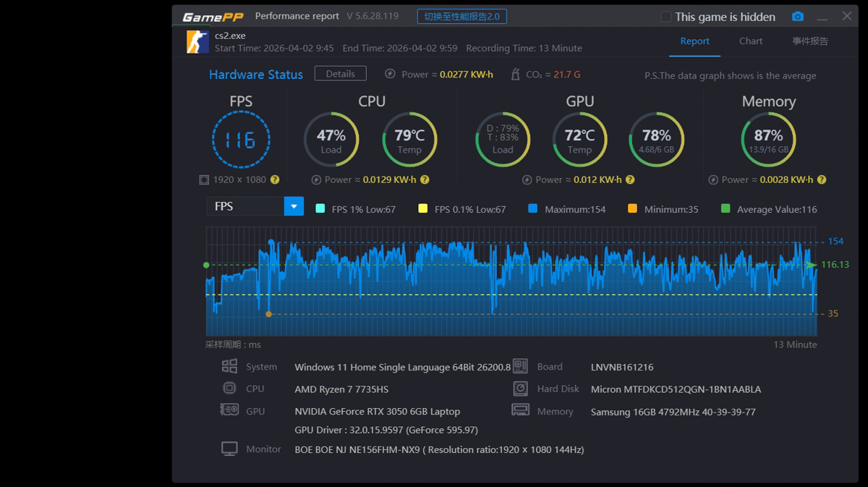This screenshot has width=868, height=487.
Task: Click the Details button
Action: click(340, 74)
